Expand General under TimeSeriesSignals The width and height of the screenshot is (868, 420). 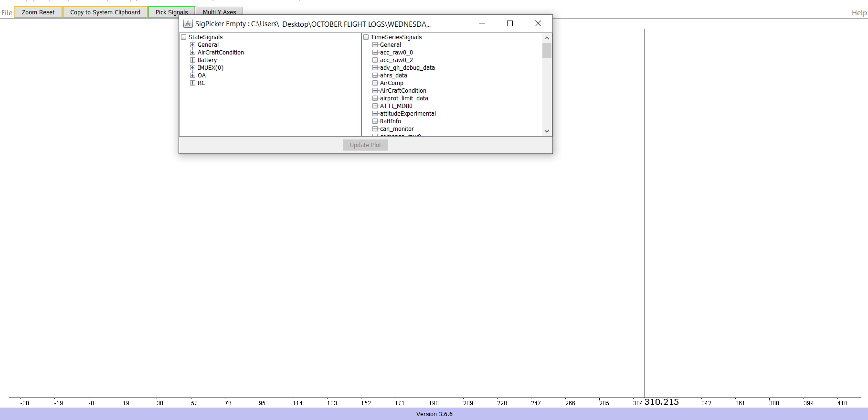click(375, 45)
